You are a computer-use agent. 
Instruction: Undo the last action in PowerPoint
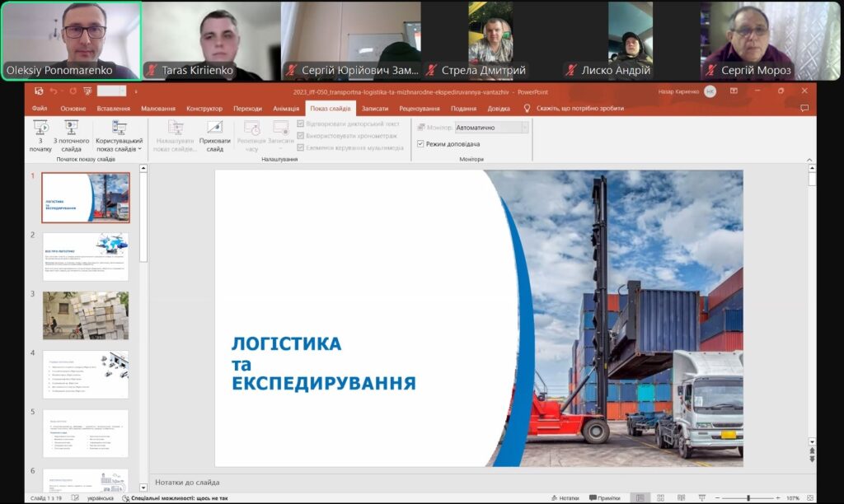pyautogui.click(x=54, y=91)
